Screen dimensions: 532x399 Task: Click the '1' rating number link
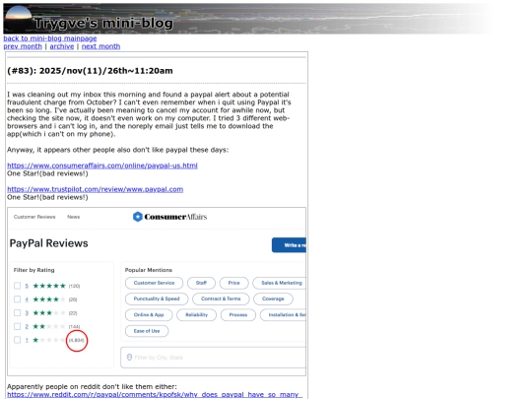point(27,340)
